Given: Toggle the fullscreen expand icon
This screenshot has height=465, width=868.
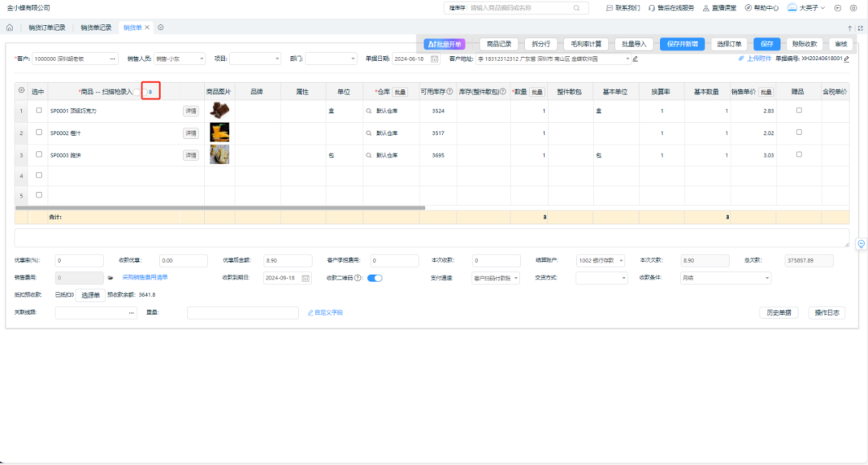Looking at the screenshot, I should tap(860, 27).
